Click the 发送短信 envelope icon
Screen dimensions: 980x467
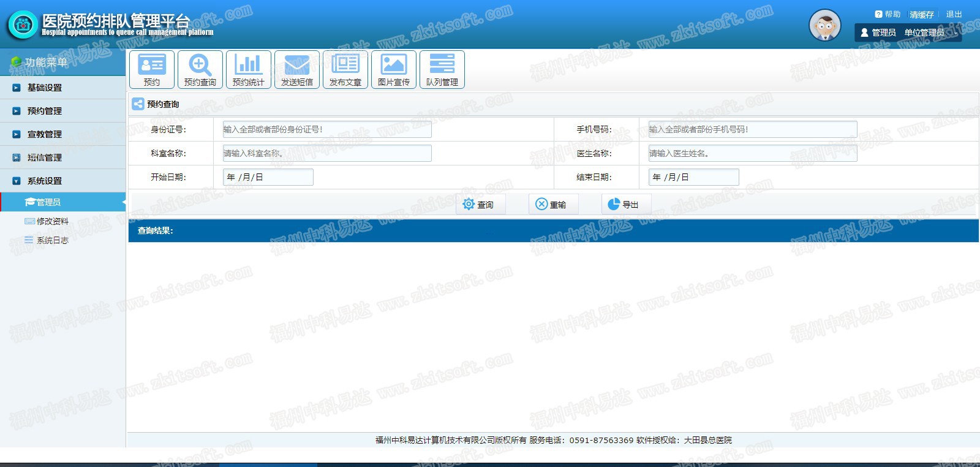[x=296, y=69]
